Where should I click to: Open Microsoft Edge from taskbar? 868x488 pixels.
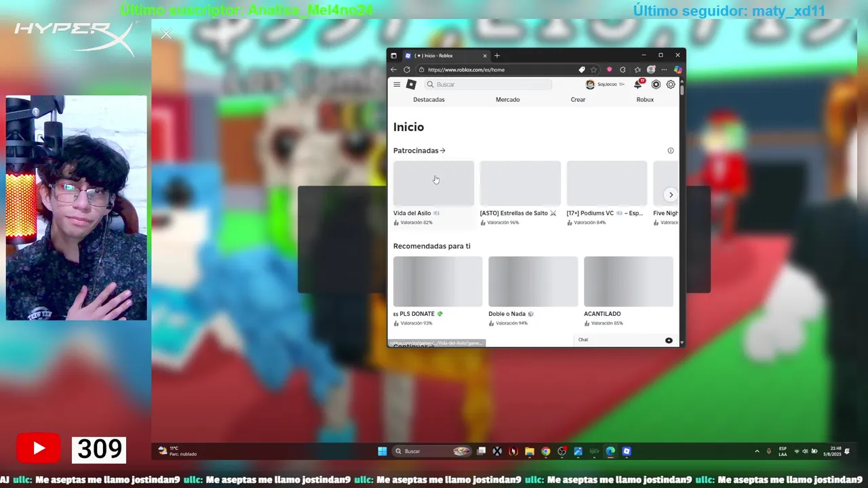[x=610, y=451]
